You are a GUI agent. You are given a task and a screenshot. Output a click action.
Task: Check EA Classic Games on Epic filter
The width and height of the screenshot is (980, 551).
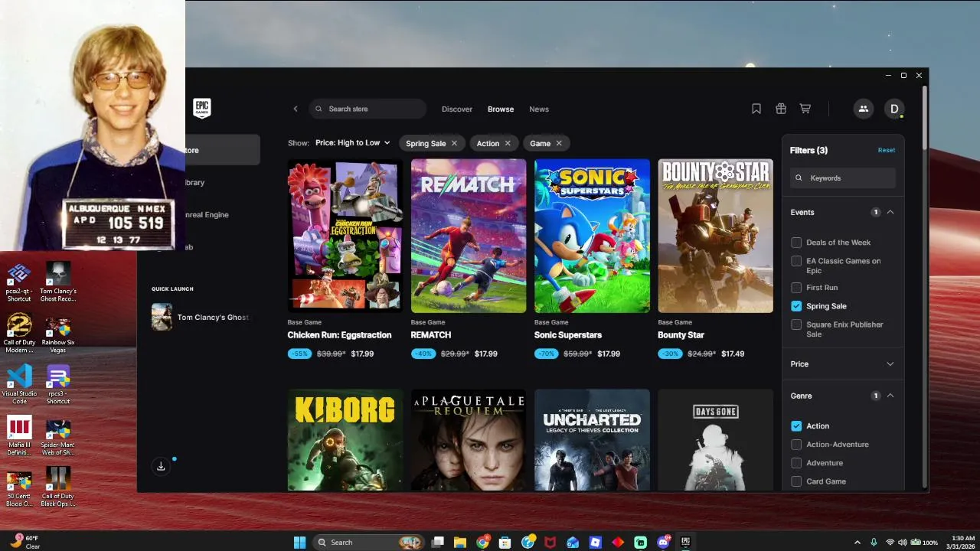pyautogui.click(x=796, y=261)
